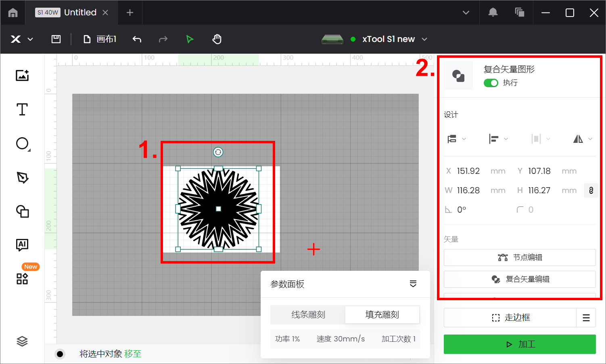Viewport: 606px width, 364px height.
Task: Choose the Shape ellipse tool
Action: click(22, 144)
